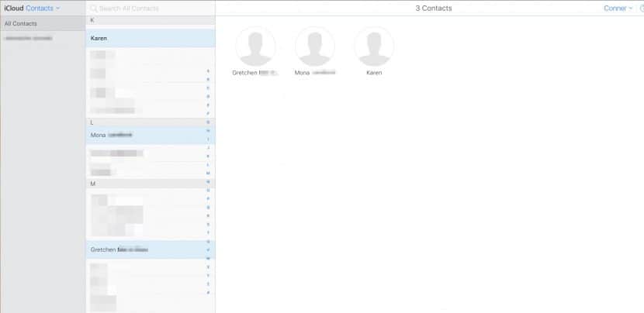Click Mona's avatar silhouette
This screenshot has width=644, height=313.
(314, 46)
